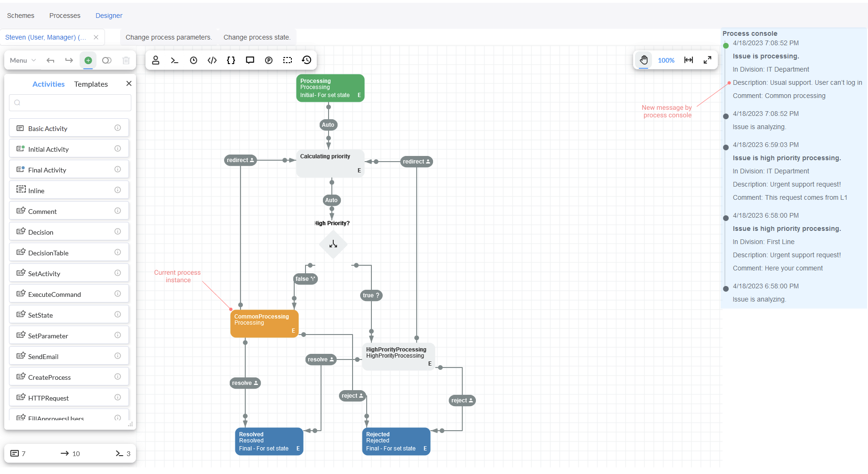Open the history clock-arrow icon
The width and height of the screenshot is (868, 474).
click(x=306, y=60)
